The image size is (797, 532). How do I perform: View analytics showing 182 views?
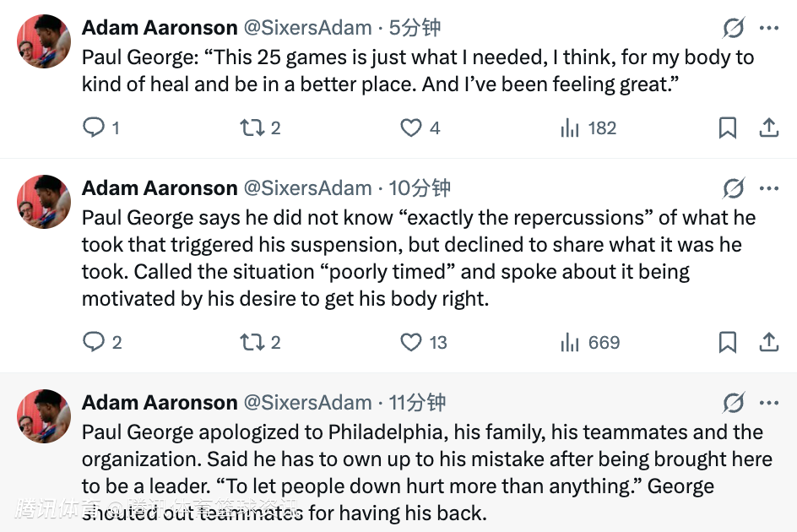pyautogui.click(x=570, y=128)
